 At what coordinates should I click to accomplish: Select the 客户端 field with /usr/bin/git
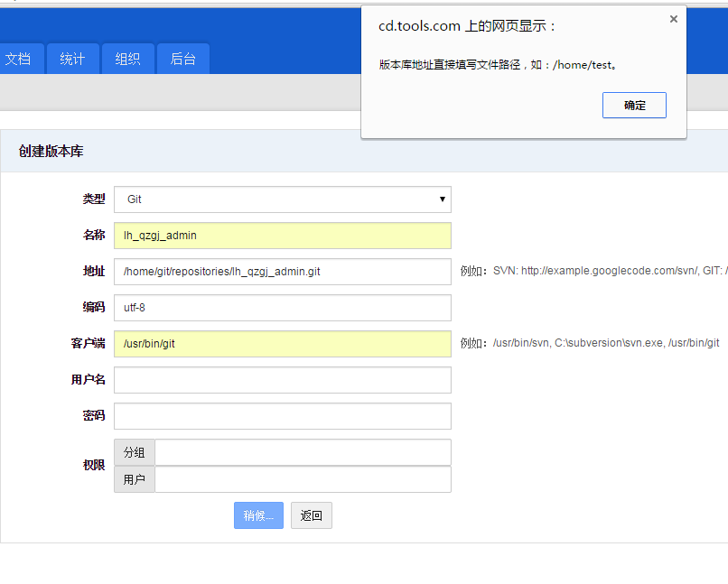pos(282,344)
